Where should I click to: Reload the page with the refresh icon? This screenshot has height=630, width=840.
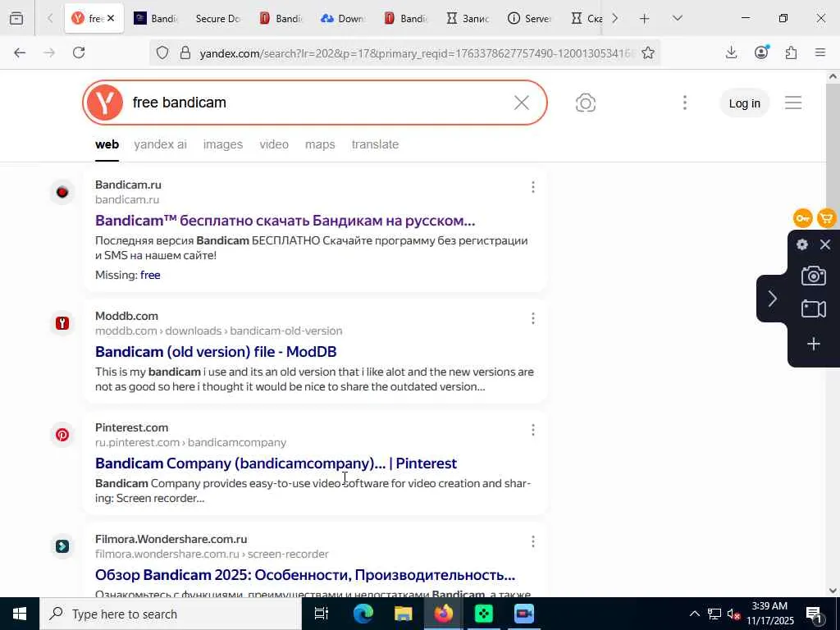[x=79, y=52]
